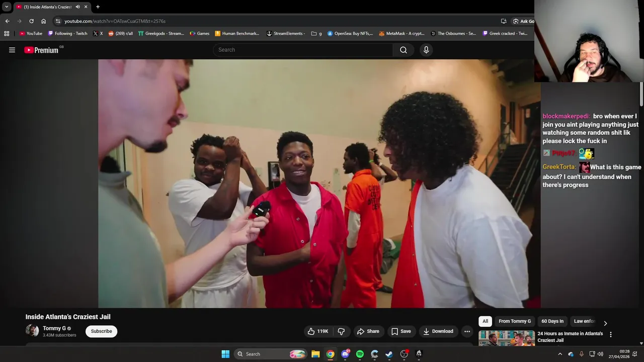This screenshot has height=362, width=644.
Task: Click the YouTube search magnifier button
Action: point(404,50)
